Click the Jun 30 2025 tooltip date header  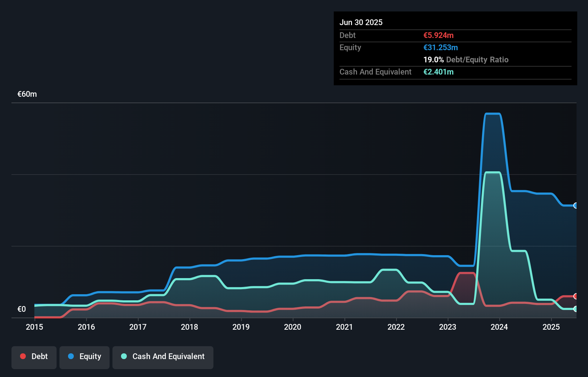(x=361, y=22)
